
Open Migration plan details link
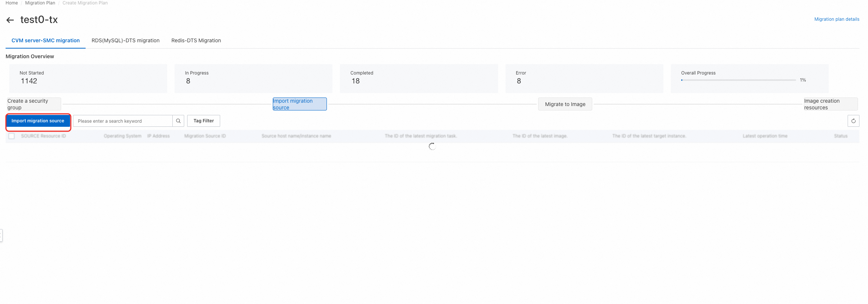click(836, 19)
